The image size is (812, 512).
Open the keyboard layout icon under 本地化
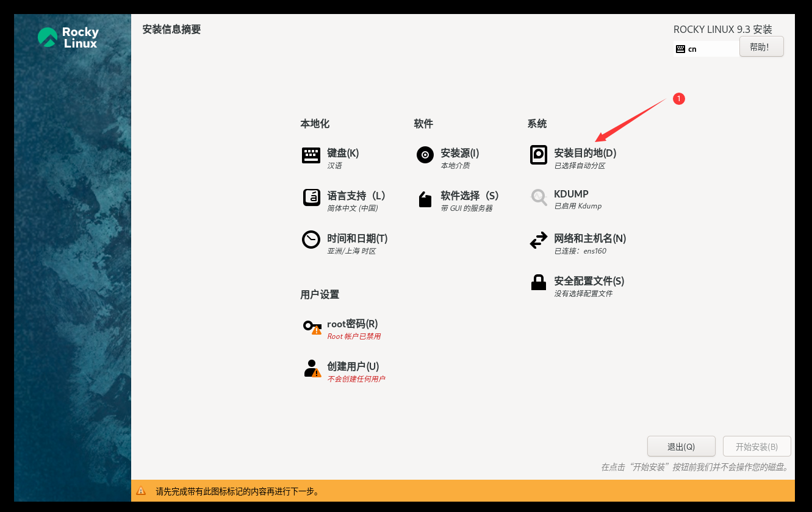point(311,155)
